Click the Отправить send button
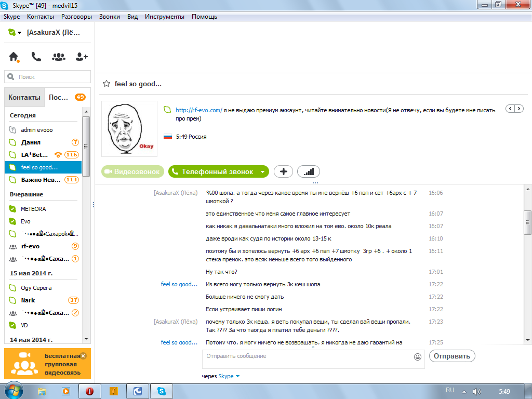Viewport: 532px width, 399px height. point(452,356)
